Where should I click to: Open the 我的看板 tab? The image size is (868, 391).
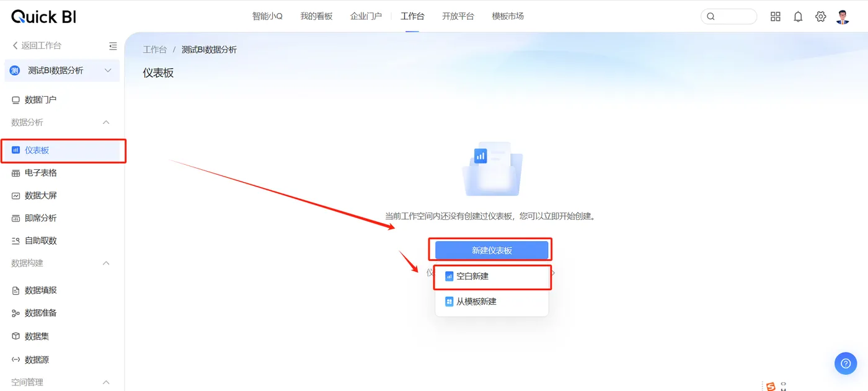point(316,17)
